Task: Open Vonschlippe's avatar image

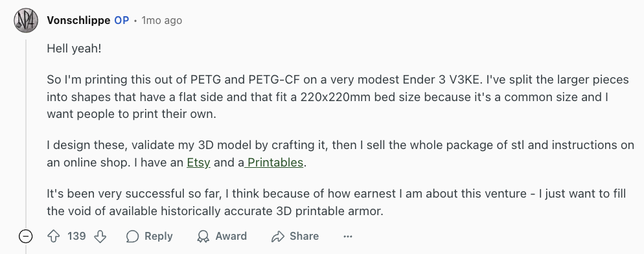Action: (x=26, y=20)
